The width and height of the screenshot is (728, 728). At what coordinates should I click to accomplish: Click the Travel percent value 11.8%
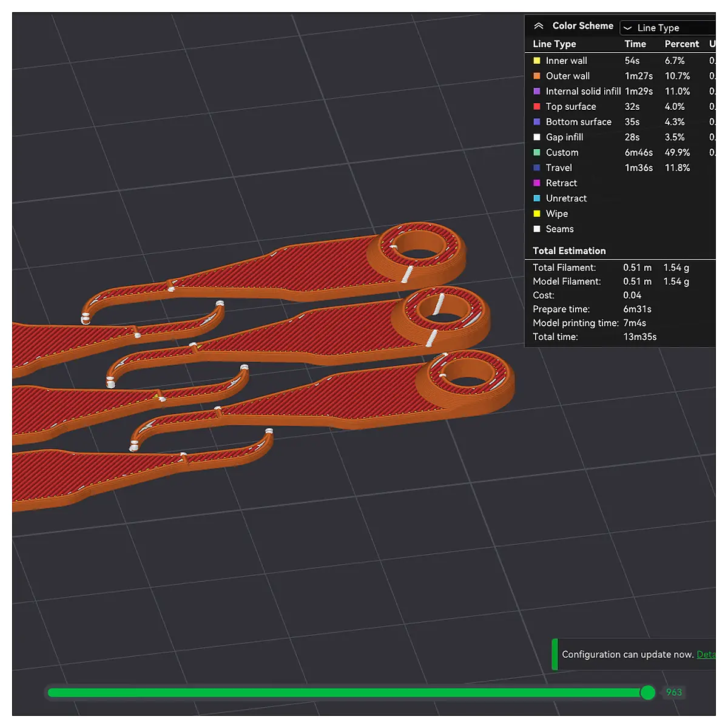tap(677, 167)
